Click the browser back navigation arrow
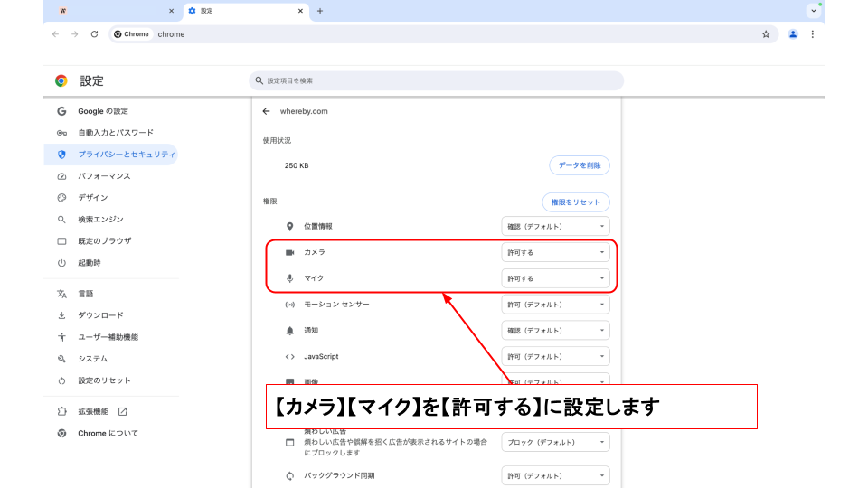The width and height of the screenshot is (868, 488). coord(55,34)
